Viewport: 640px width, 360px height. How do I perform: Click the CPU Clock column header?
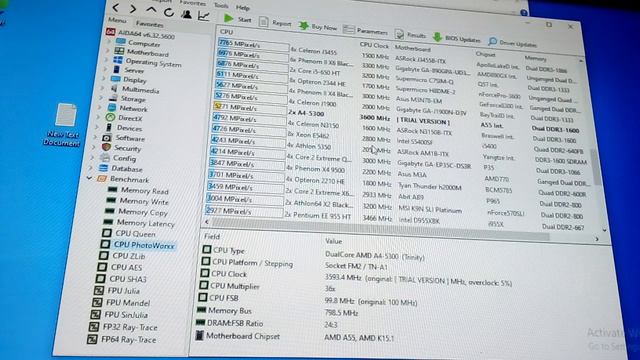(x=374, y=46)
